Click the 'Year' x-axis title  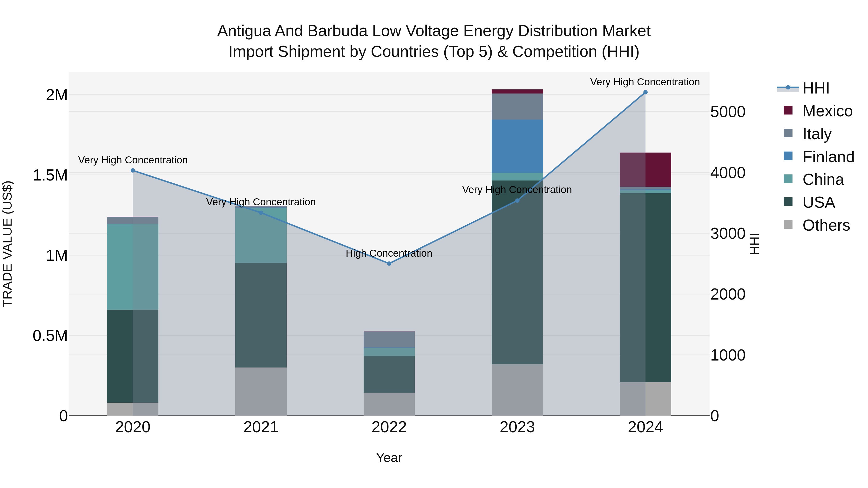[389, 458]
